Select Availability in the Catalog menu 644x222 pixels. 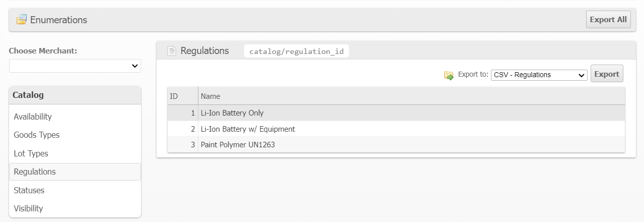coord(33,117)
